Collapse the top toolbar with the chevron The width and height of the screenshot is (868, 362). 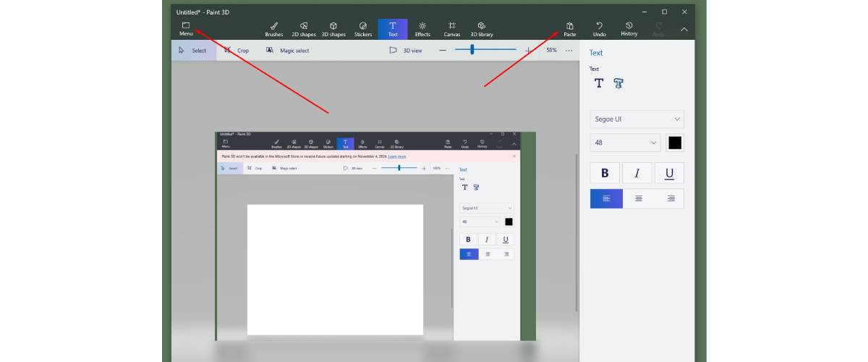(x=684, y=30)
